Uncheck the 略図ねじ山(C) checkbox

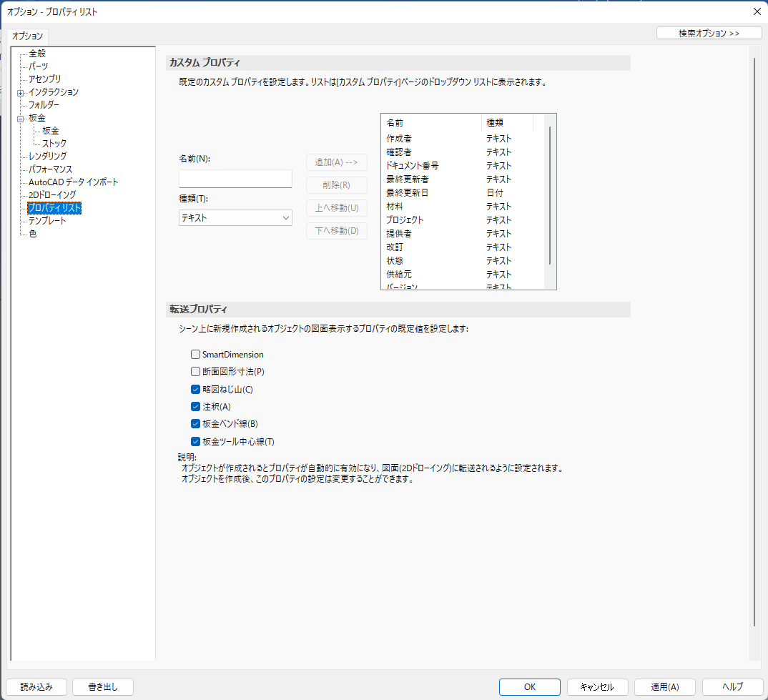tap(195, 390)
